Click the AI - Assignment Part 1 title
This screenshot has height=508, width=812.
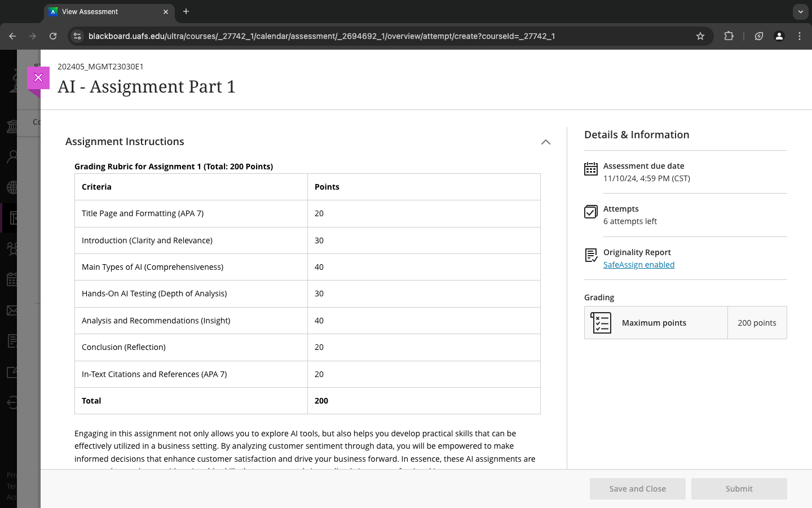147,86
